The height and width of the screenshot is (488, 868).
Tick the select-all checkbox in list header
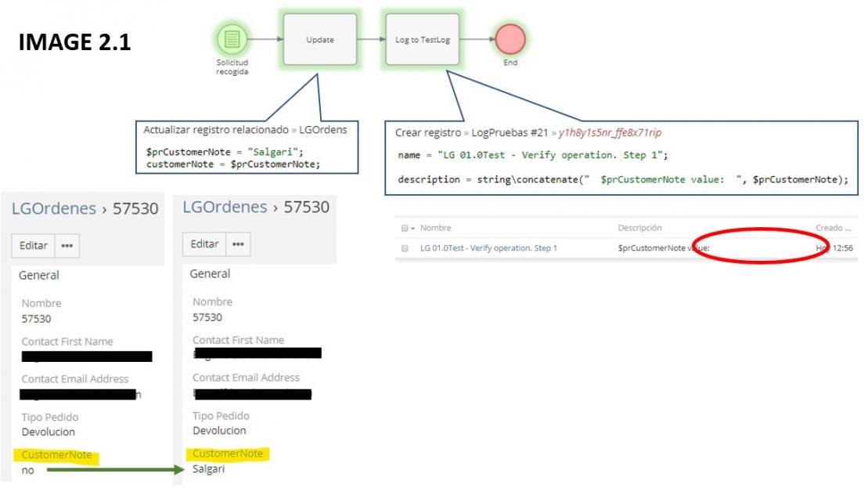click(404, 229)
